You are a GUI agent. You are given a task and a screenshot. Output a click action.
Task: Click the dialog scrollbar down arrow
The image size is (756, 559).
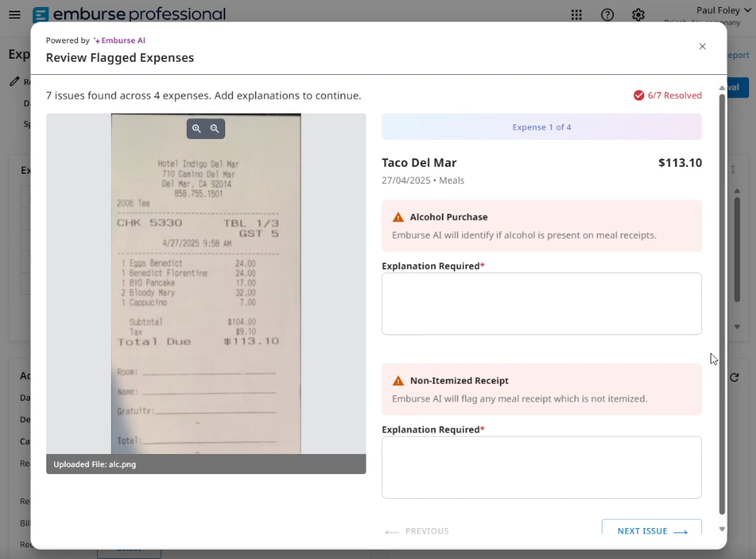click(x=722, y=530)
